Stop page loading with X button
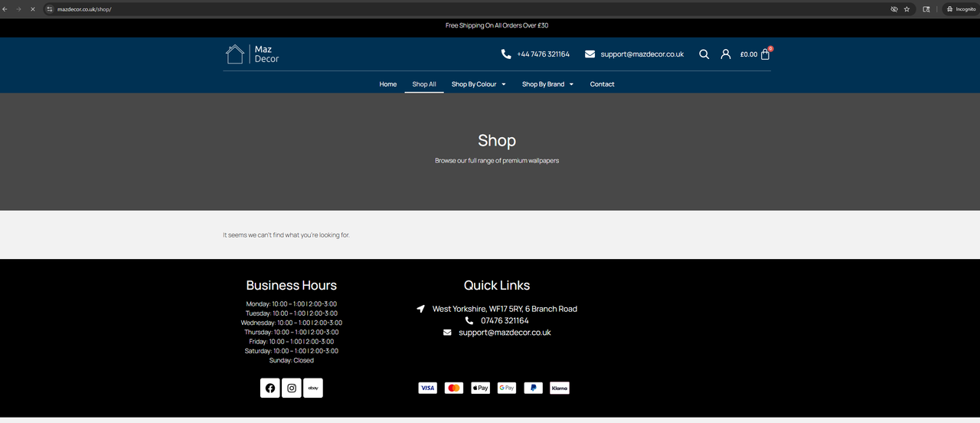Viewport: 980px width, 423px height. click(x=32, y=9)
